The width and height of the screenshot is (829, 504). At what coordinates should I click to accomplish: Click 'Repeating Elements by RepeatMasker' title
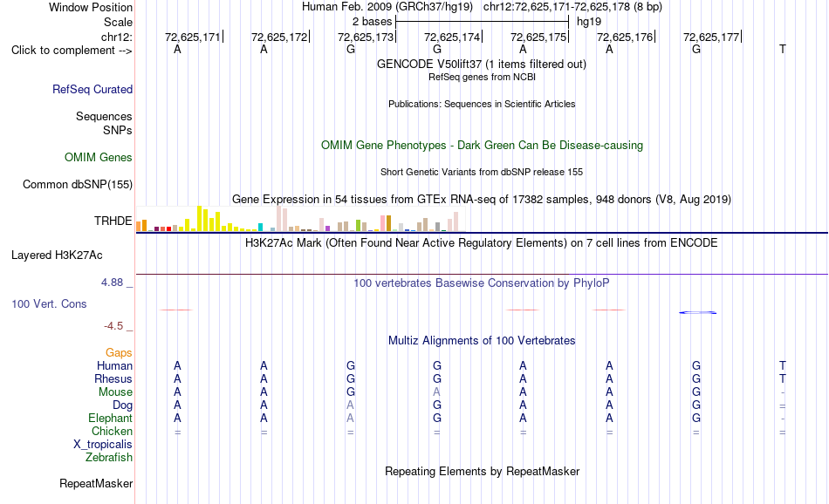tap(483, 471)
